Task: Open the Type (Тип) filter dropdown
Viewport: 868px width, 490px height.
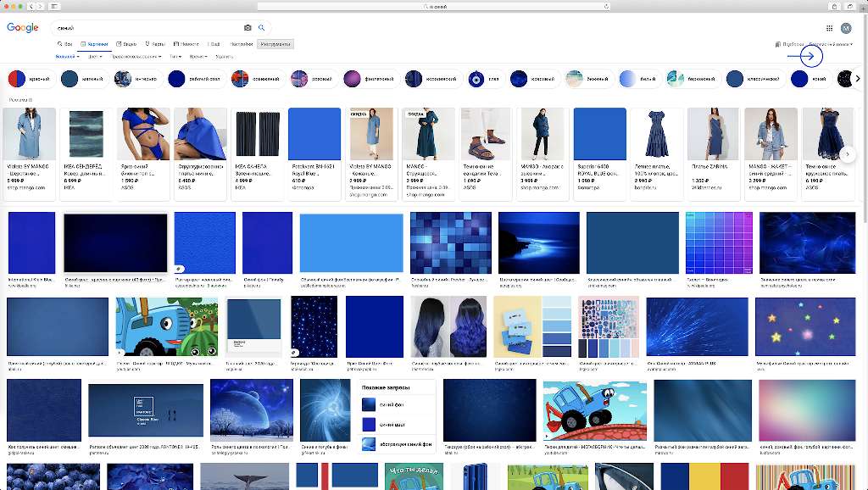Action: (175, 57)
